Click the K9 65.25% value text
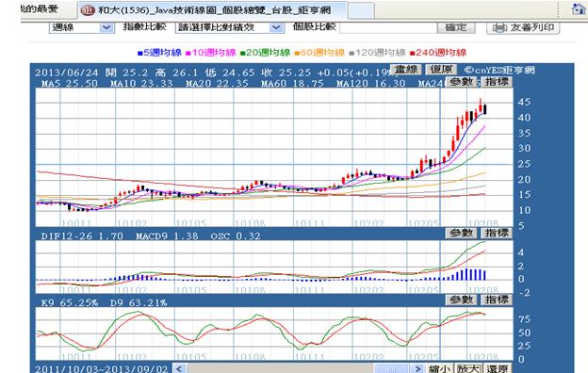 click(x=70, y=303)
